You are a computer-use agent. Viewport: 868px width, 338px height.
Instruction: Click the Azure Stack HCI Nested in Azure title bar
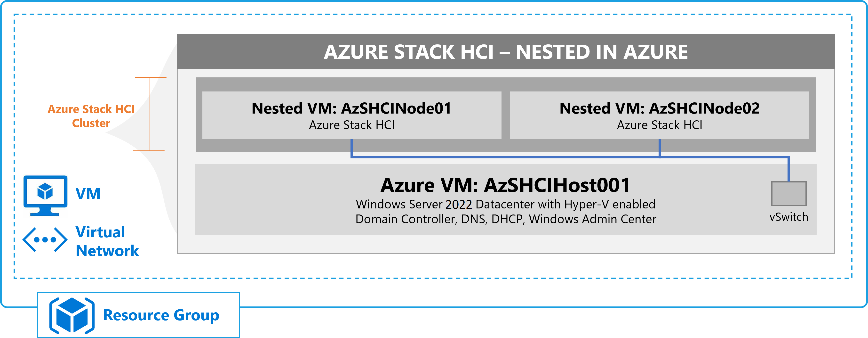[506, 52]
